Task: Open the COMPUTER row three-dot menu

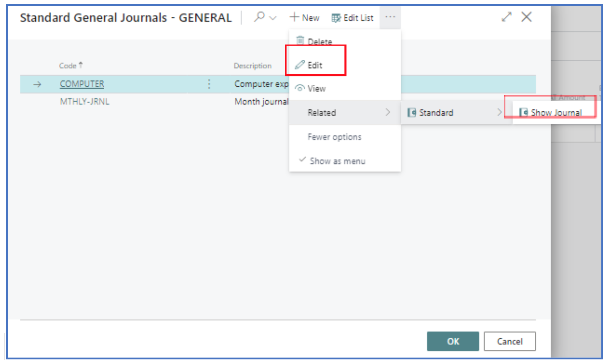Action: click(209, 84)
